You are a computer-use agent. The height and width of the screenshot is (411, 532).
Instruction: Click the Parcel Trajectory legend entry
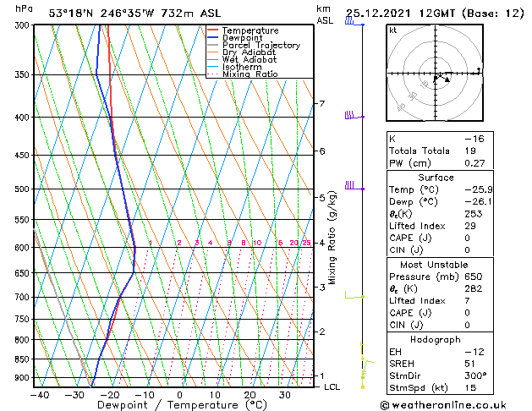click(x=261, y=46)
